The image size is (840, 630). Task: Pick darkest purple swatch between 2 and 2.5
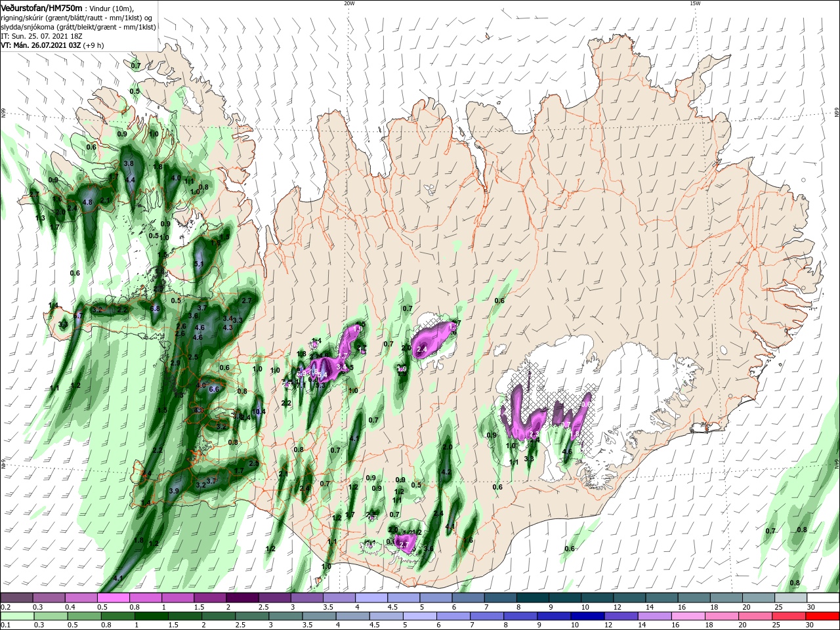coord(241,598)
